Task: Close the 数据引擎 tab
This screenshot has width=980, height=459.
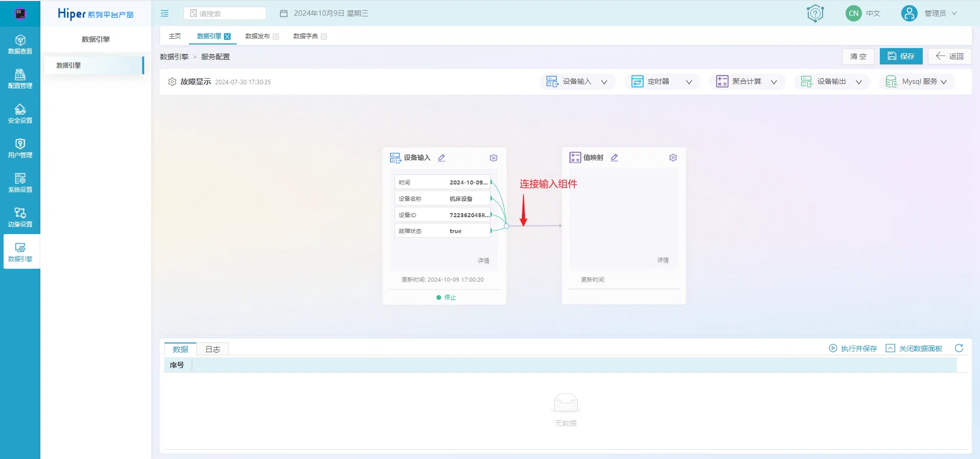Action: 227,36
